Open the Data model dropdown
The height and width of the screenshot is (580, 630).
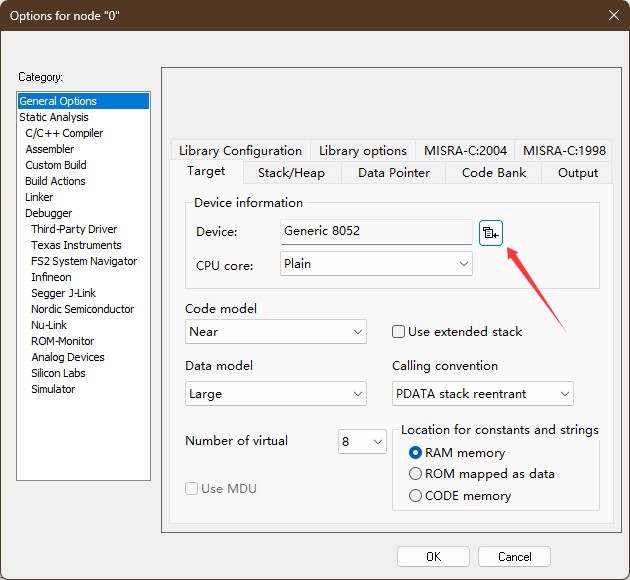coord(276,394)
